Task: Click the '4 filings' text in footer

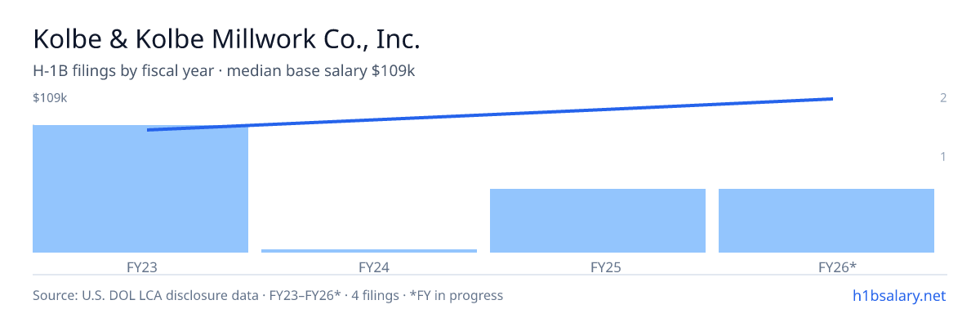Action: point(376,295)
